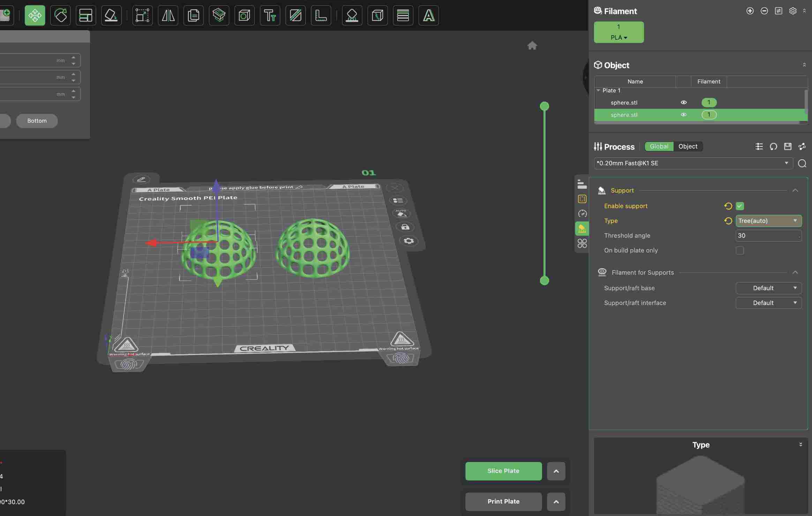
Task: Collapse the Object panel
Action: 804,65
